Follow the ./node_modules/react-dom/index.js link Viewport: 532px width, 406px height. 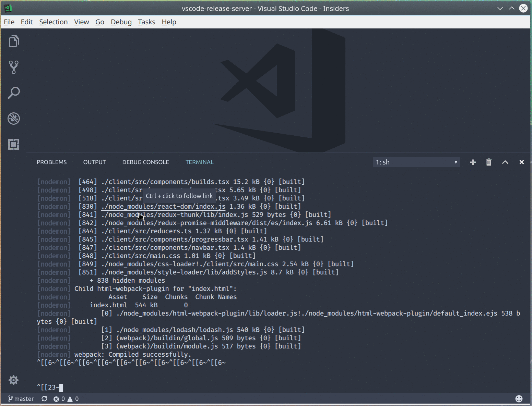[163, 206]
